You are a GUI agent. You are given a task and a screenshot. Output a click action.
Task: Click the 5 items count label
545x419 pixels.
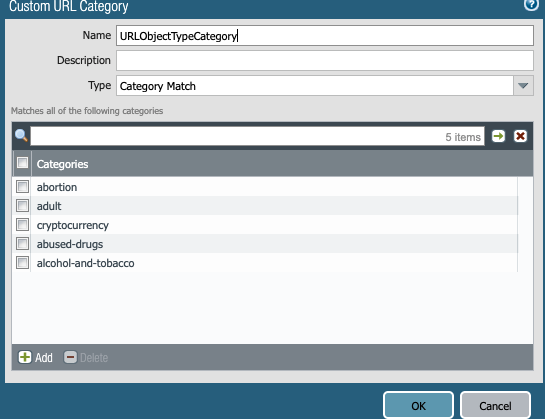(463, 137)
